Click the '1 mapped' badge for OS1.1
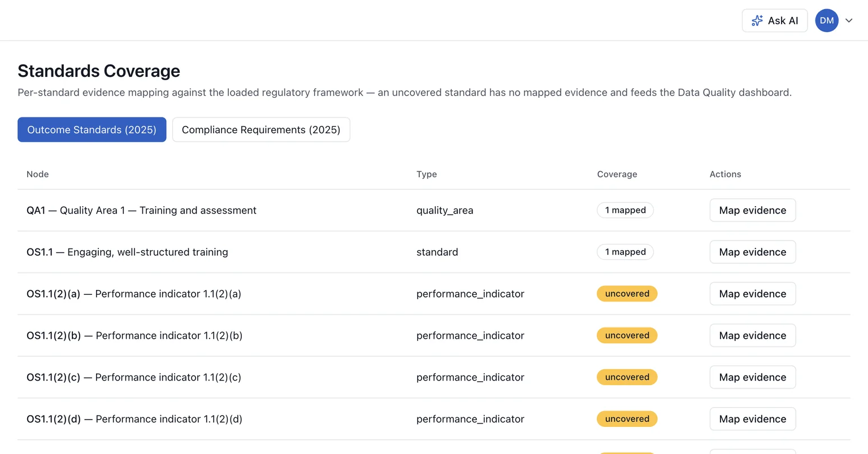868x454 pixels. click(625, 252)
